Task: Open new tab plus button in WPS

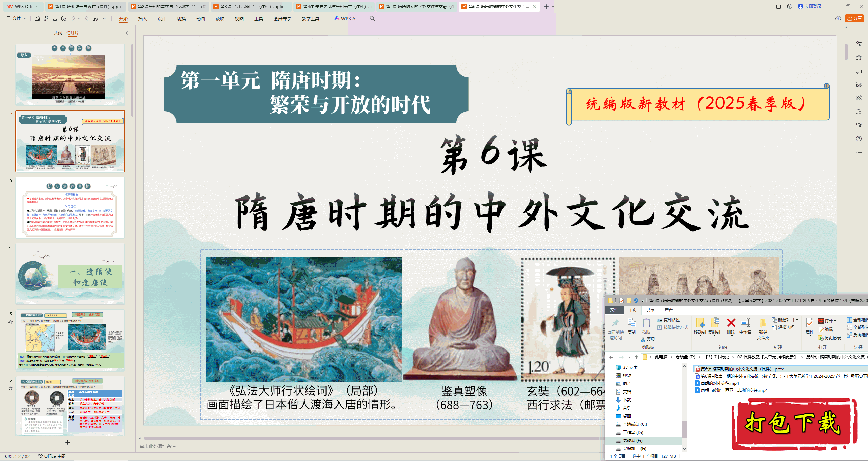Action: (546, 7)
